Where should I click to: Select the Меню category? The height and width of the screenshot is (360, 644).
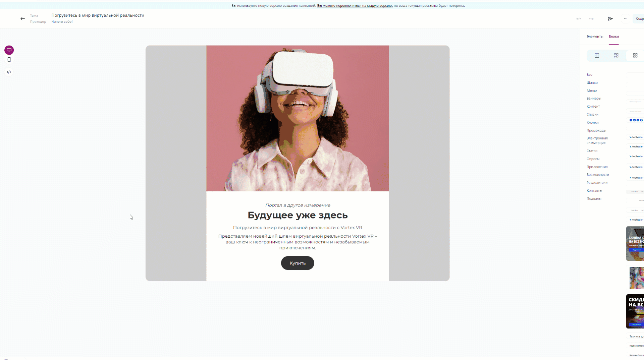click(x=592, y=91)
